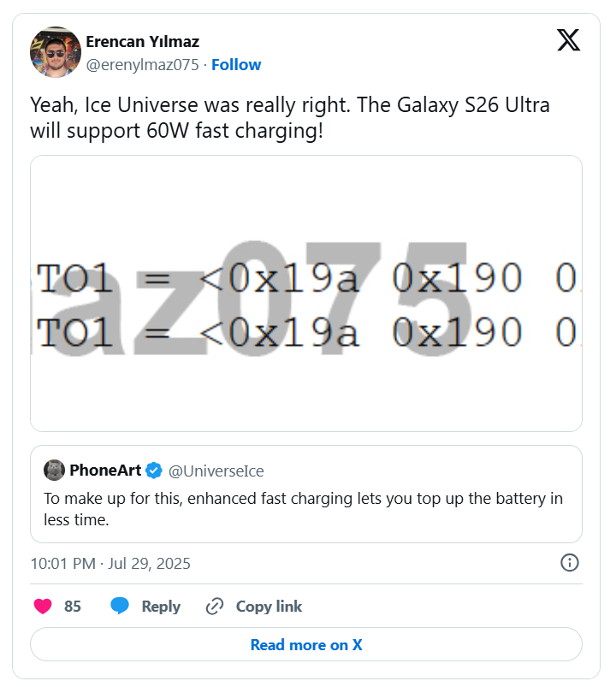
Task: Open the tweet info icon
Action: coord(569,562)
